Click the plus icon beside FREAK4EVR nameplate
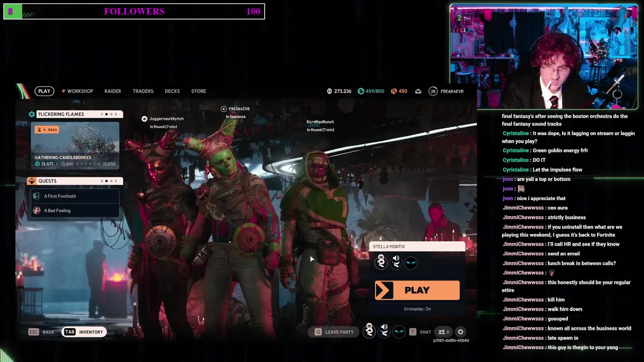 point(224,109)
